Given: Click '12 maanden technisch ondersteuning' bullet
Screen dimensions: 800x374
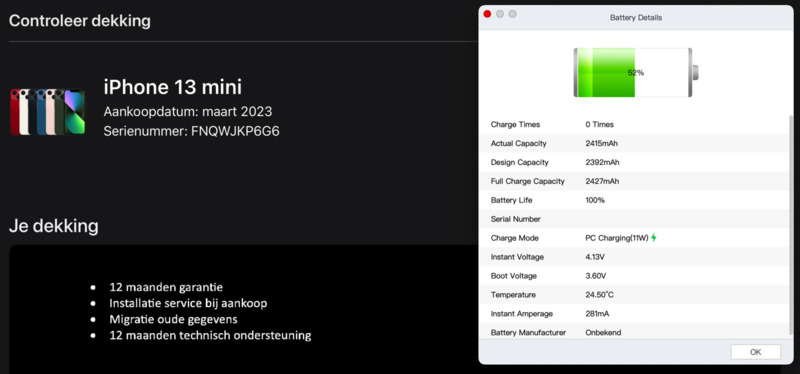Looking at the screenshot, I should coord(210,336).
